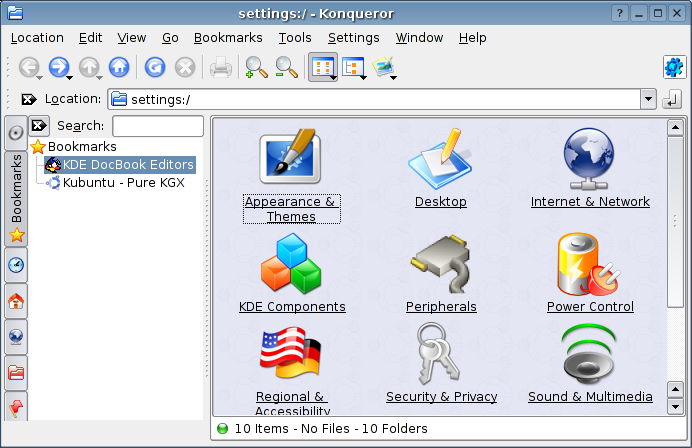Click the status bar green indicator
The width and height of the screenshot is (692, 448).
pyautogui.click(x=223, y=429)
